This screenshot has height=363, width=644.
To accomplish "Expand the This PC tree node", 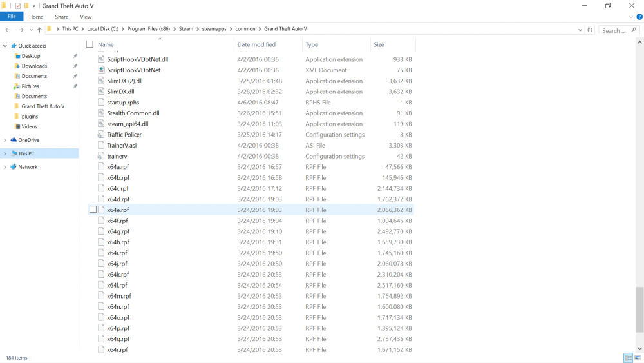I will 5,153.
